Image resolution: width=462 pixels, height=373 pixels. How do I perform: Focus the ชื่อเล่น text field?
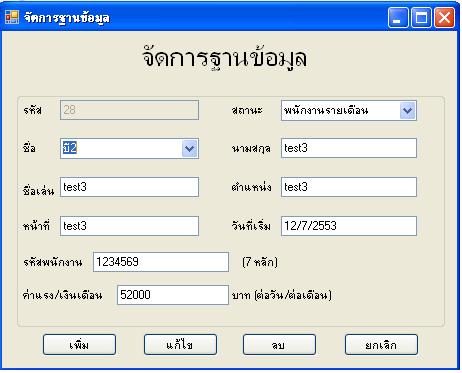129,187
